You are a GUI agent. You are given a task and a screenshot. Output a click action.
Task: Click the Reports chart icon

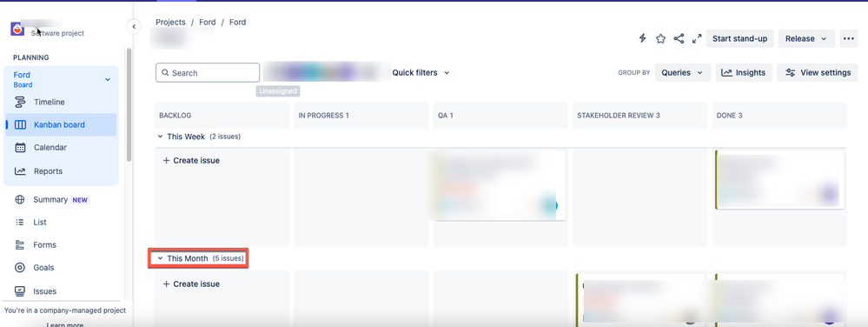(x=21, y=171)
